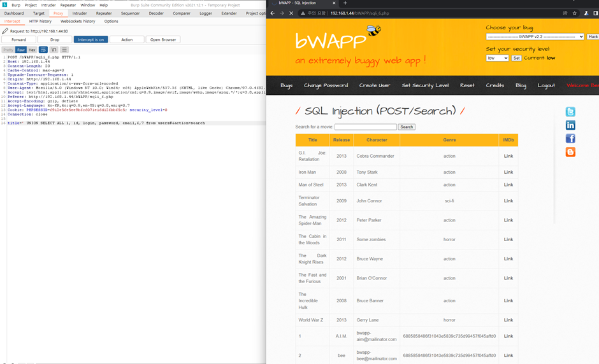Switch to the Dashboard tab

click(14, 13)
